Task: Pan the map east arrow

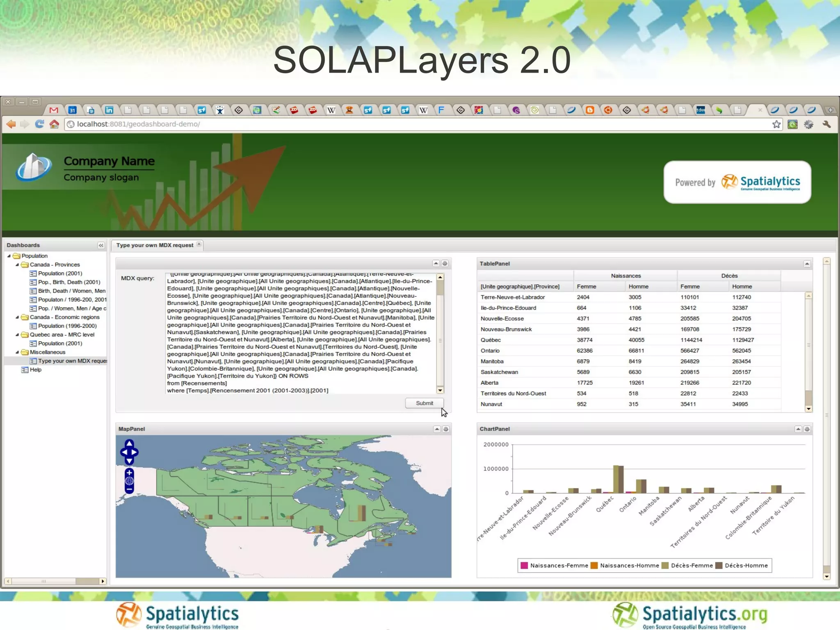Action: (x=135, y=452)
